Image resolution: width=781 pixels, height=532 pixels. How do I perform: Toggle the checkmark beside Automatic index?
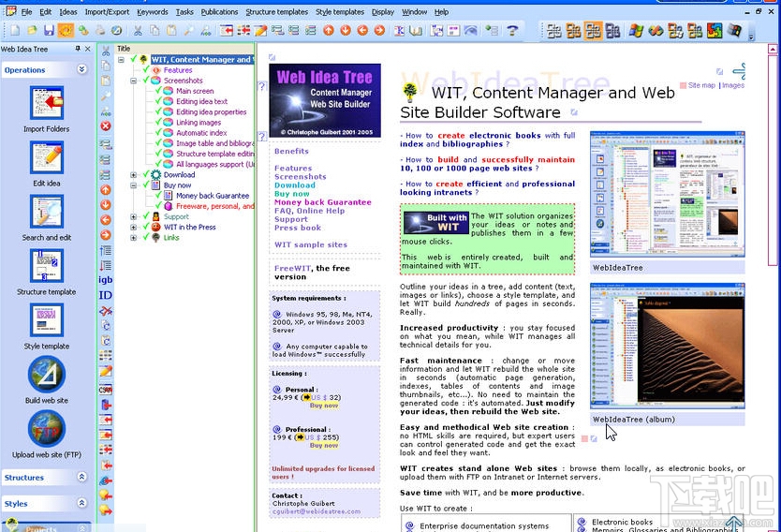pyautogui.click(x=158, y=132)
